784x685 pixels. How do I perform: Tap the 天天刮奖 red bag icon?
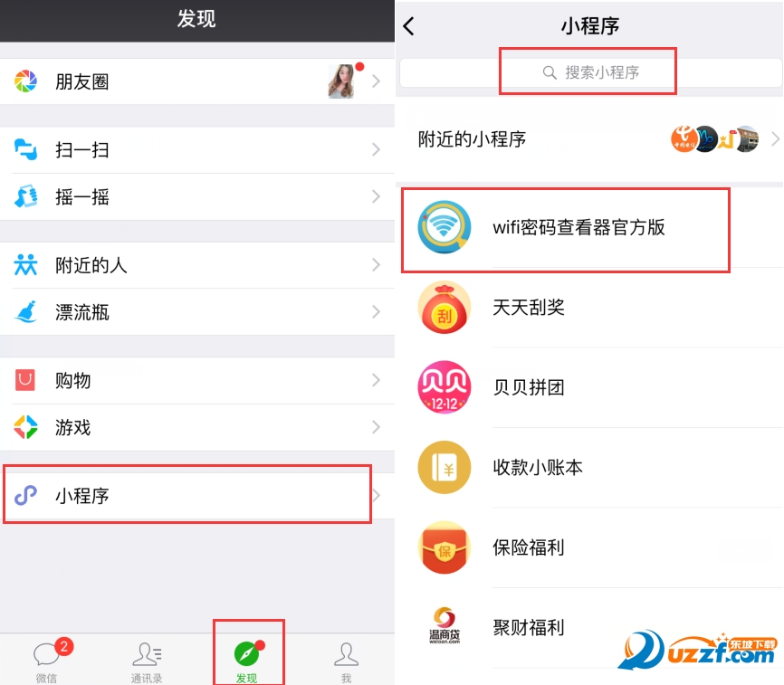click(x=444, y=308)
